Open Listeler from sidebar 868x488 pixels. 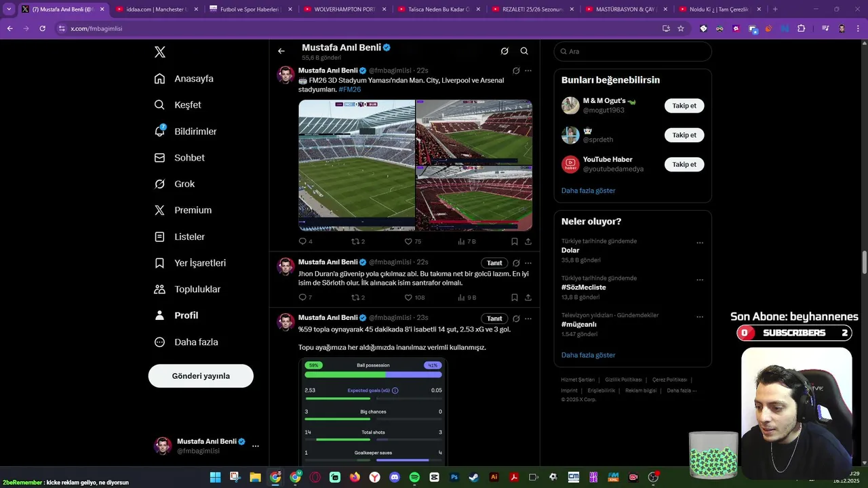click(179, 237)
